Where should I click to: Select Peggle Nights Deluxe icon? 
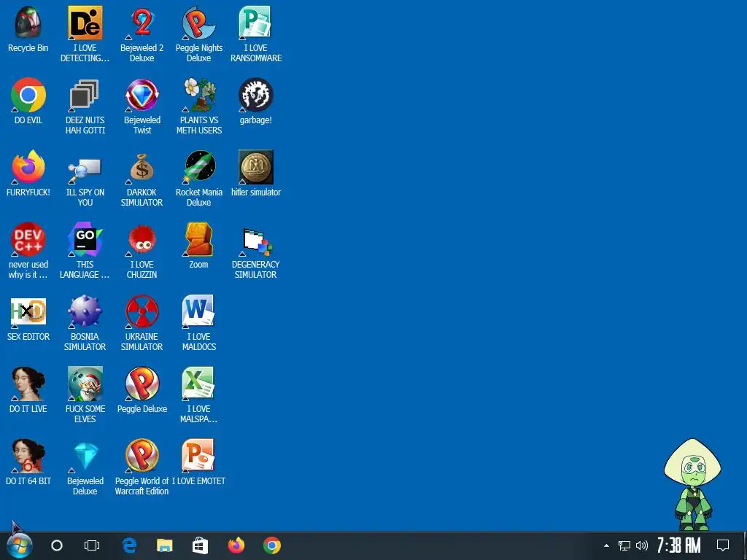pyautogui.click(x=198, y=23)
